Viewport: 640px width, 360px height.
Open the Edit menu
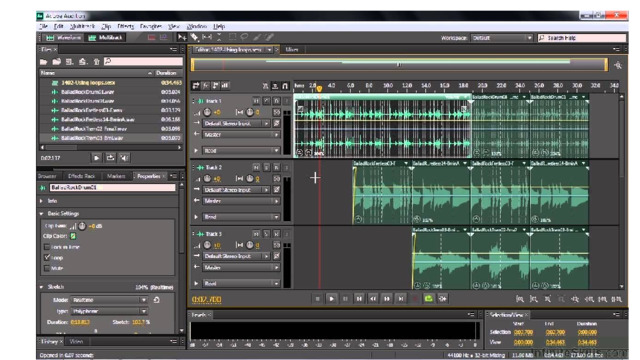tap(59, 27)
